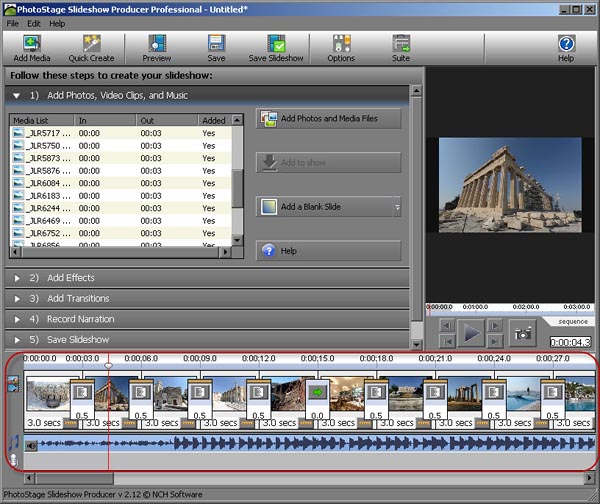Viewport: 600px width, 504px height.
Task: Click media list vertical scrollbar thumb
Action: [238, 189]
